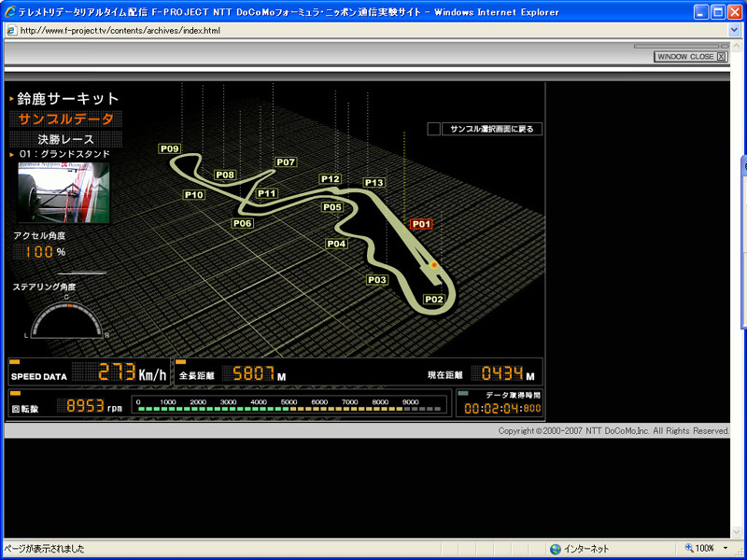Click the orange indicator above 回転数
This screenshot has height=560, width=747.
pyautogui.click(x=15, y=393)
